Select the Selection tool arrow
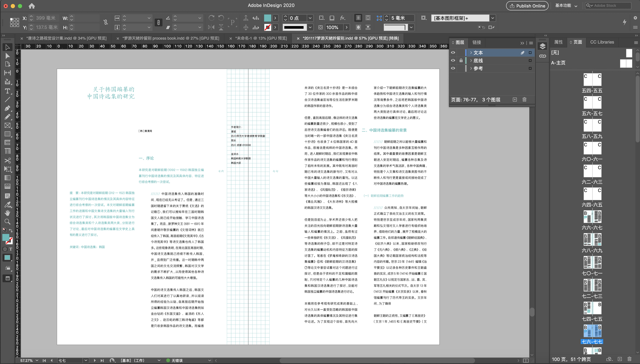 7,47
